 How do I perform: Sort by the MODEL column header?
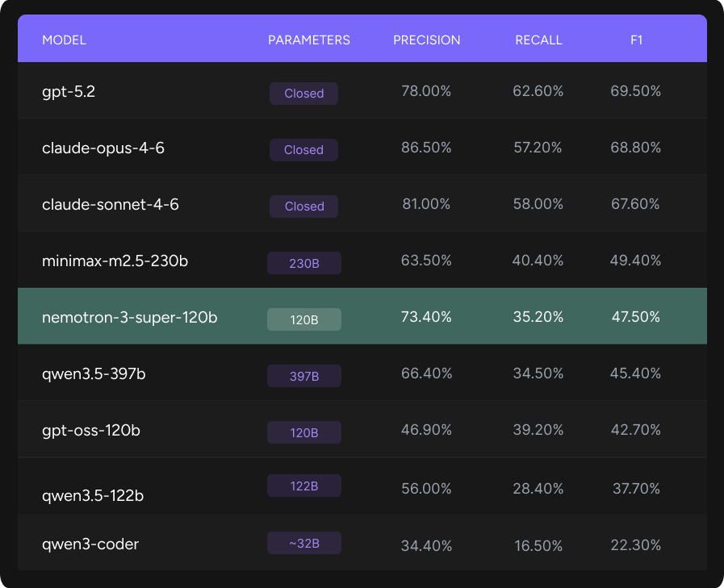pos(64,40)
